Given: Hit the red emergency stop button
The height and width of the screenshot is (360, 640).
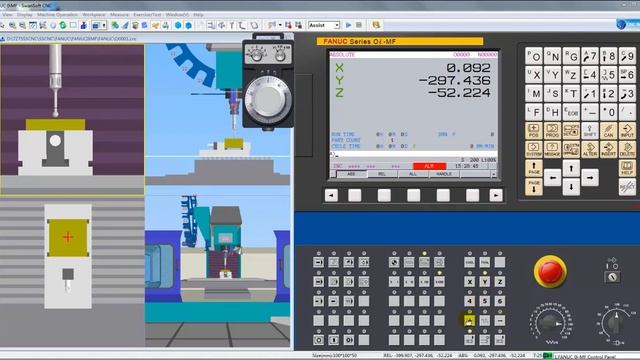Looking at the screenshot, I should point(550,271).
